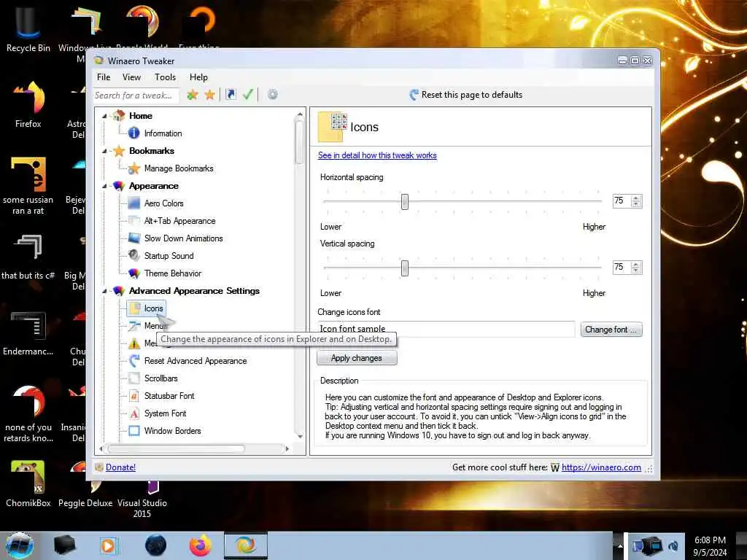This screenshot has height=560, width=747.
Task: Click the Windows Start button
Action: click(x=19, y=545)
